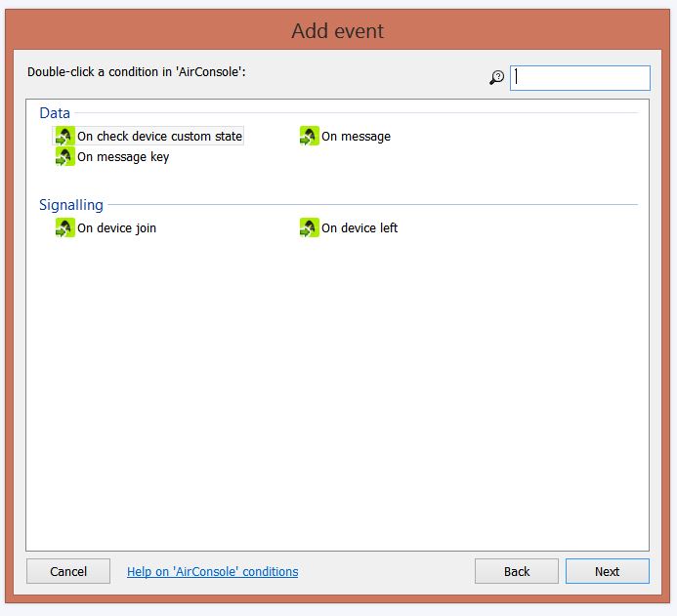Highlight the 'On message key' label

click(123, 157)
